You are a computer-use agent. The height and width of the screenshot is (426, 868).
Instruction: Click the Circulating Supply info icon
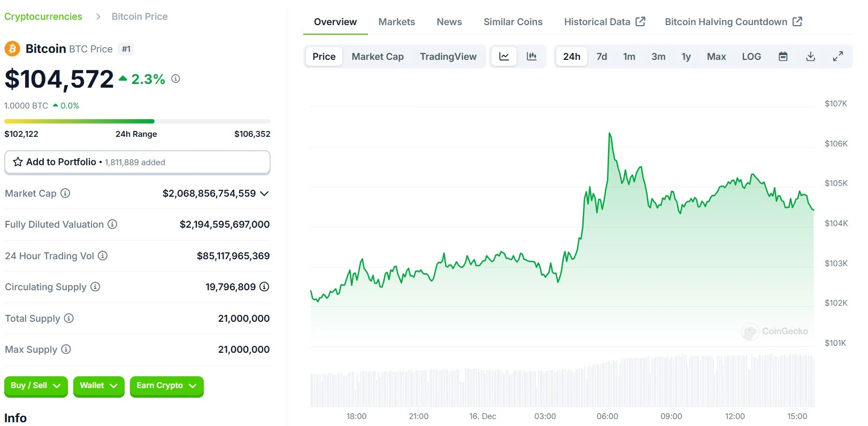pos(95,287)
